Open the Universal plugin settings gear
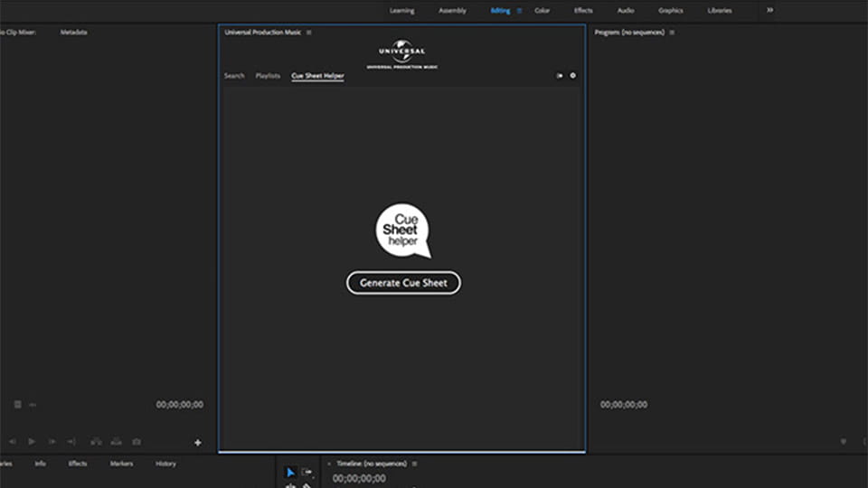The width and height of the screenshot is (868, 488). pyautogui.click(x=572, y=76)
